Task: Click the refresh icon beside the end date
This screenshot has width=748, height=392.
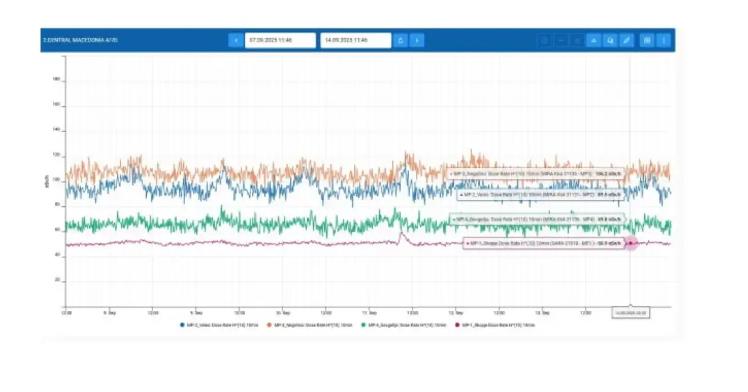Action: 401,41
